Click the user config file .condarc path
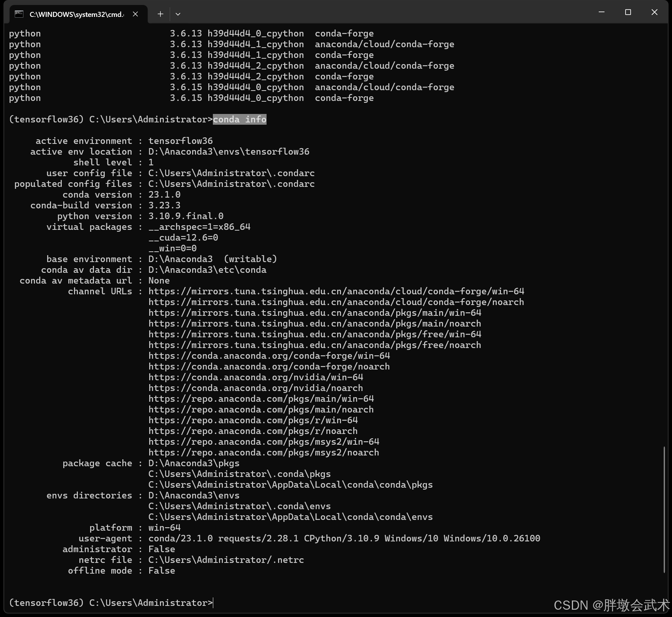 coord(232,173)
